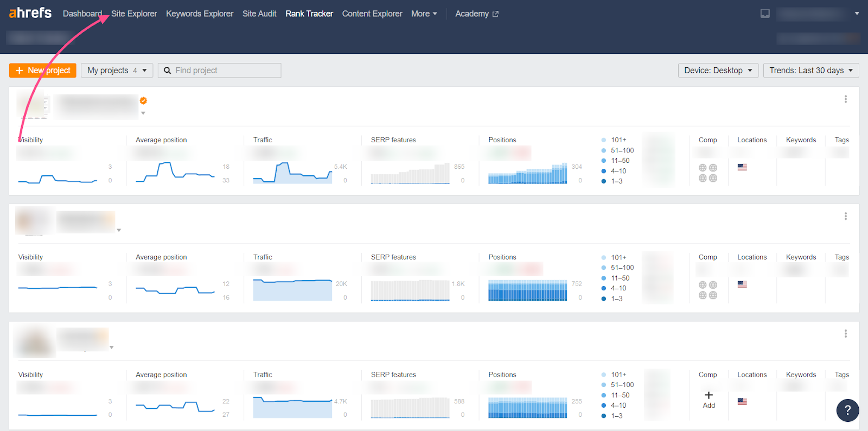Click the US flag in first project

[x=742, y=167]
